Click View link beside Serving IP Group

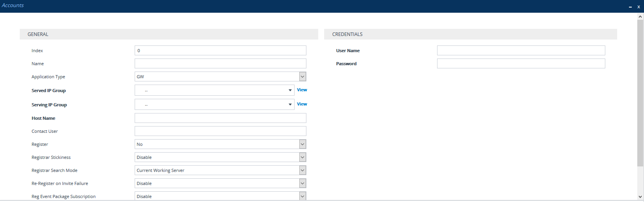tap(302, 104)
